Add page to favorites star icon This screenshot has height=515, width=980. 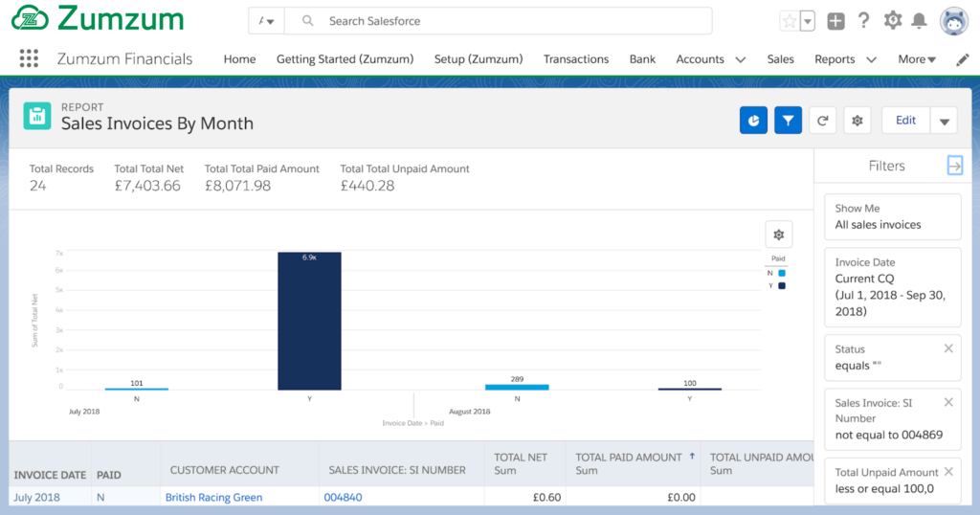coord(790,21)
